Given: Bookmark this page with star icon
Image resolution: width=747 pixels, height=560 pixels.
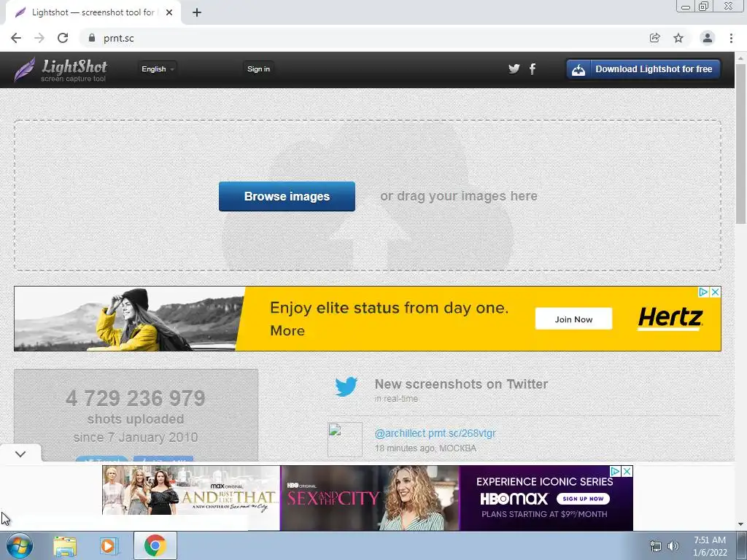Looking at the screenshot, I should [678, 38].
